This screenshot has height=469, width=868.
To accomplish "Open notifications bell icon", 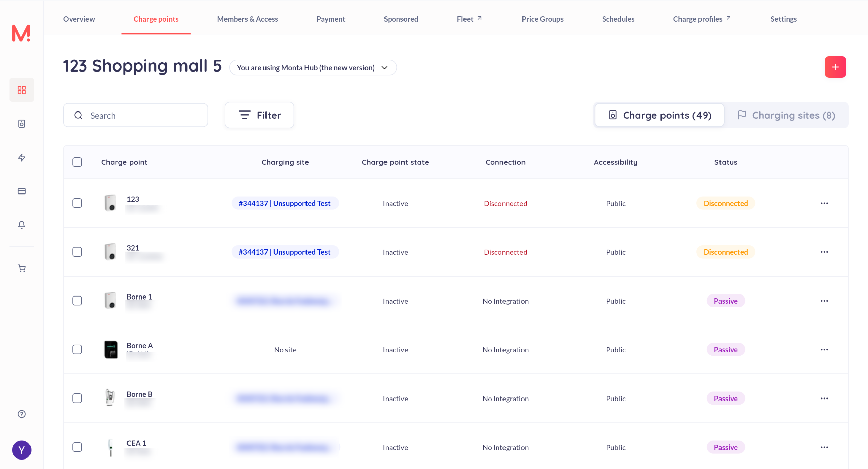I will 22,225.
